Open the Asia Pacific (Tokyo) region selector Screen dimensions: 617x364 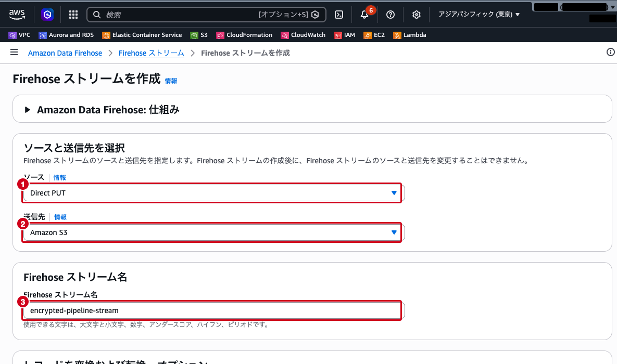click(x=479, y=14)
